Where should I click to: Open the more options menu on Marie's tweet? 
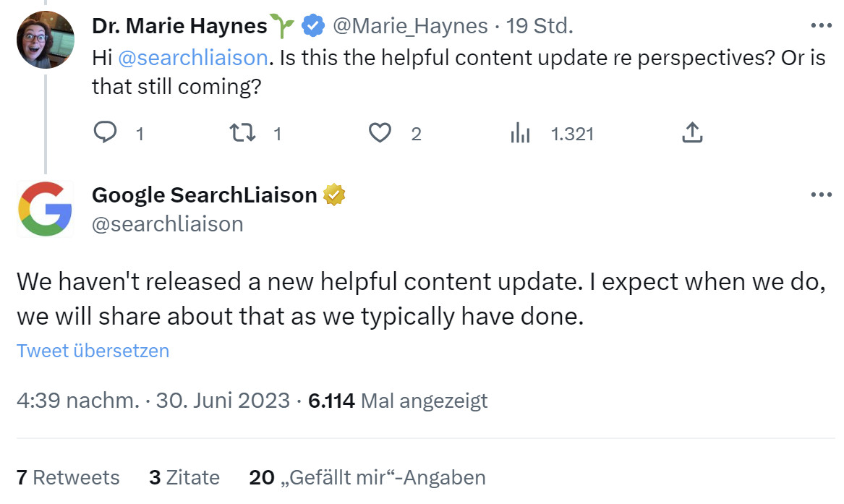click(x=822, y=24)
